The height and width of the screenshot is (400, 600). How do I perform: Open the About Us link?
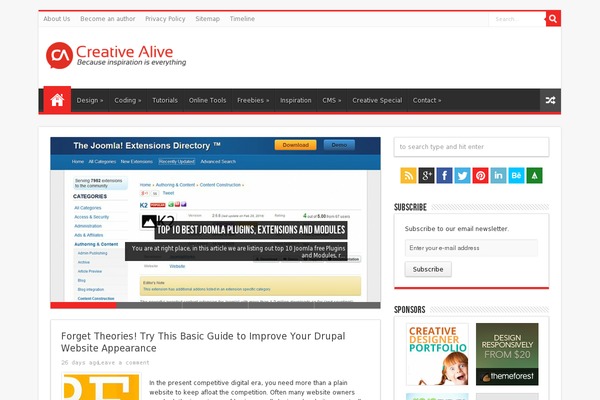[x=57, y=19]
